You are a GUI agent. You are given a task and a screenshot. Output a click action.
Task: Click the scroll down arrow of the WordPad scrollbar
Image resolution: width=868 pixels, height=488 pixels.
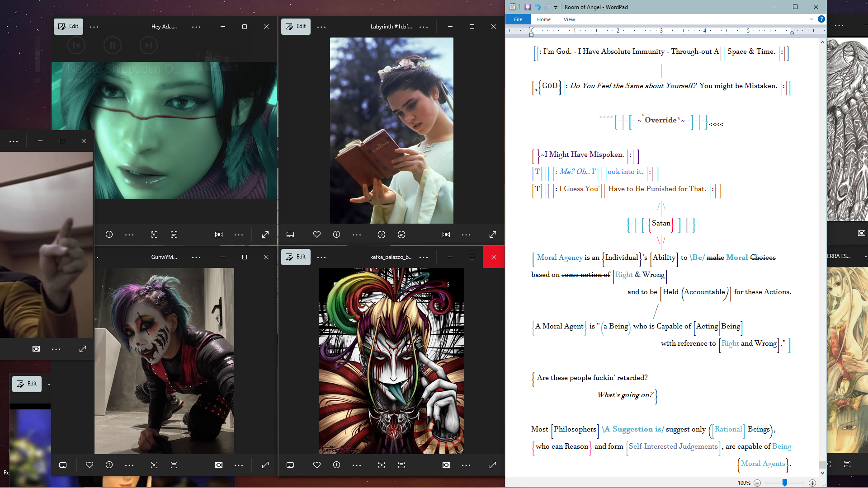(822, 473)
